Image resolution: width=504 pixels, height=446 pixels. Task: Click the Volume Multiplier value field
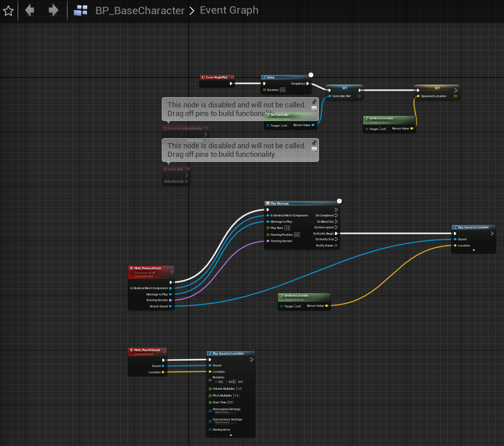pos(239,389)
